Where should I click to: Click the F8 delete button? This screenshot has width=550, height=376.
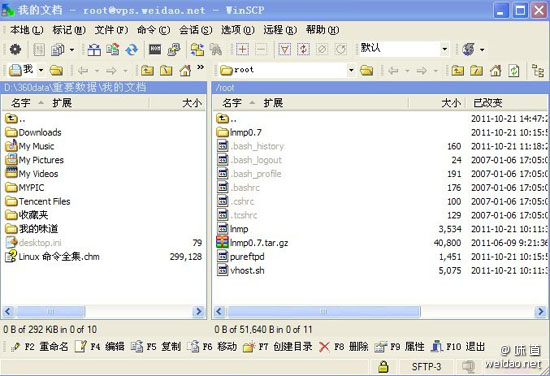click(344, 347)
